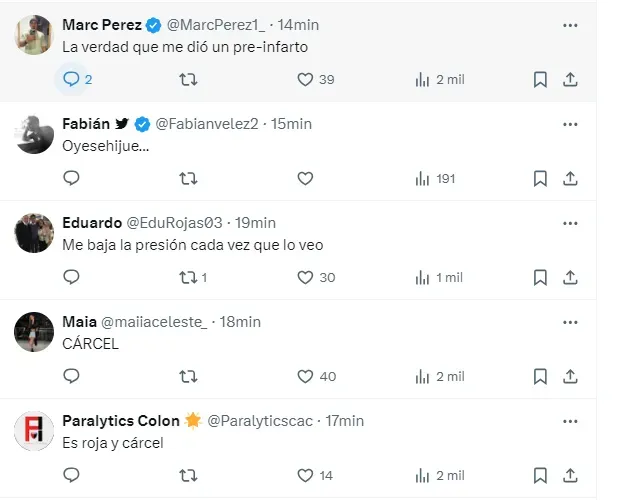
Task: Bookmark Maia's CÁRCEL tweet
Action: [x=540, y=376]
